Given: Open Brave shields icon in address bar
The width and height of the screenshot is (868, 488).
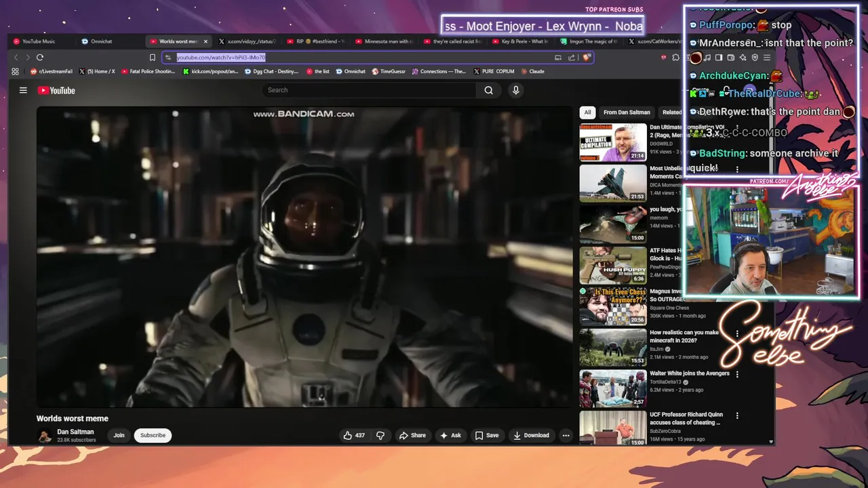Looking at the screenshot, I should click(x=586, y=58).
